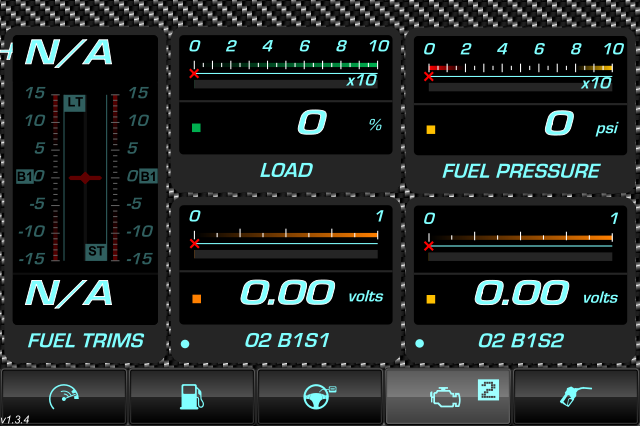Select the check engine tab

click(448, 396)
